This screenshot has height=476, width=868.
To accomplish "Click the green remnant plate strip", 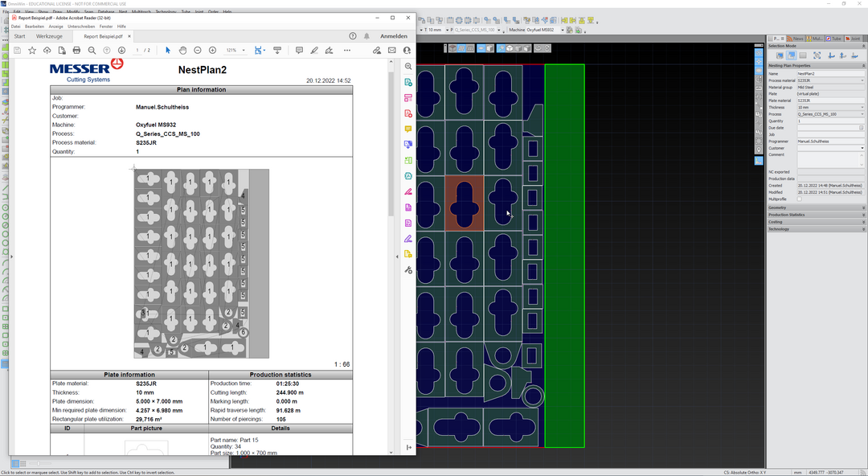I will click(x=565, y=256).
